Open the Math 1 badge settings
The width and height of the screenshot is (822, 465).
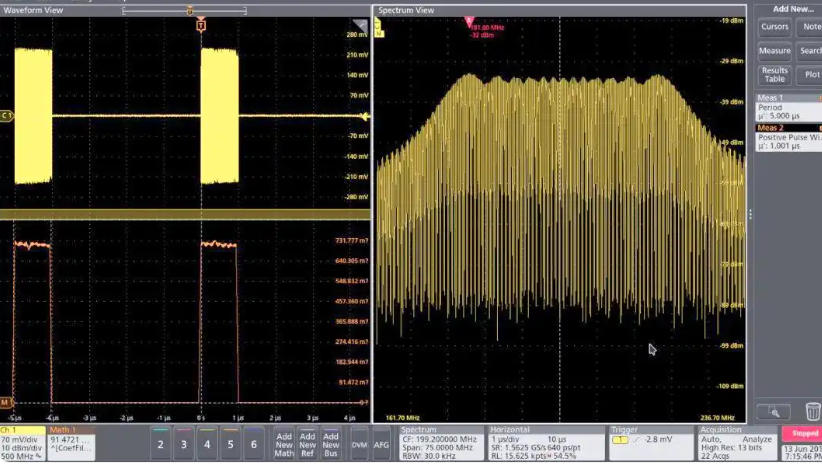[x=71, y=443]
